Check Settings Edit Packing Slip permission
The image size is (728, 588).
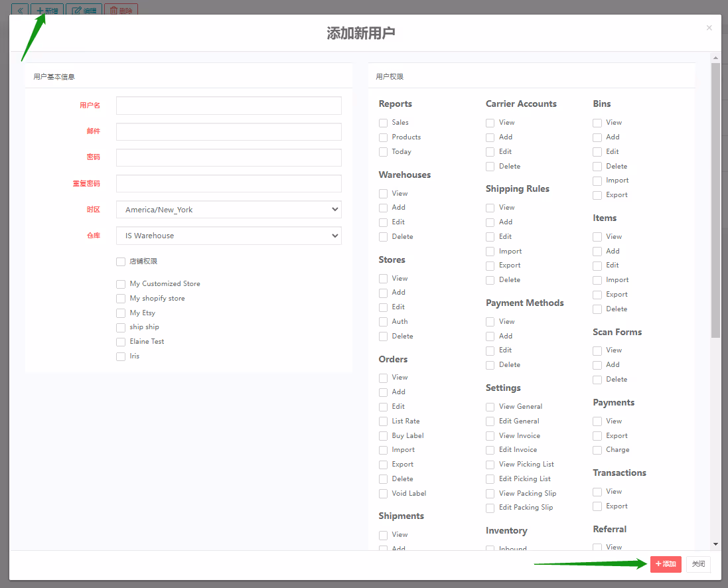490,508
